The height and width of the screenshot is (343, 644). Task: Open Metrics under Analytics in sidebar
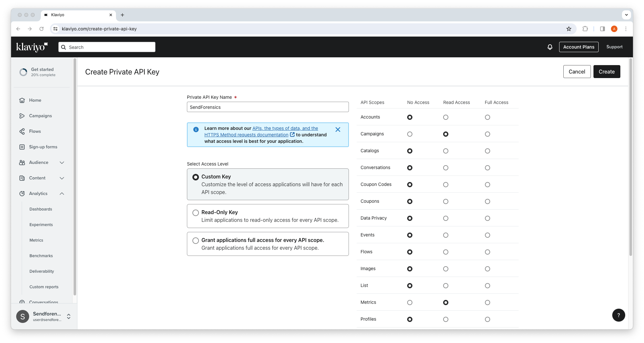pos(36,240)
